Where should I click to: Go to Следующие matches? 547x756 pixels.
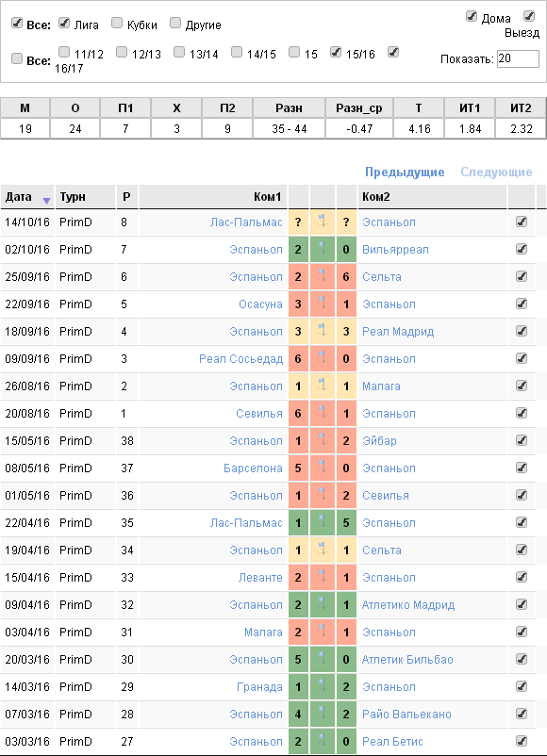click(496, 173)
